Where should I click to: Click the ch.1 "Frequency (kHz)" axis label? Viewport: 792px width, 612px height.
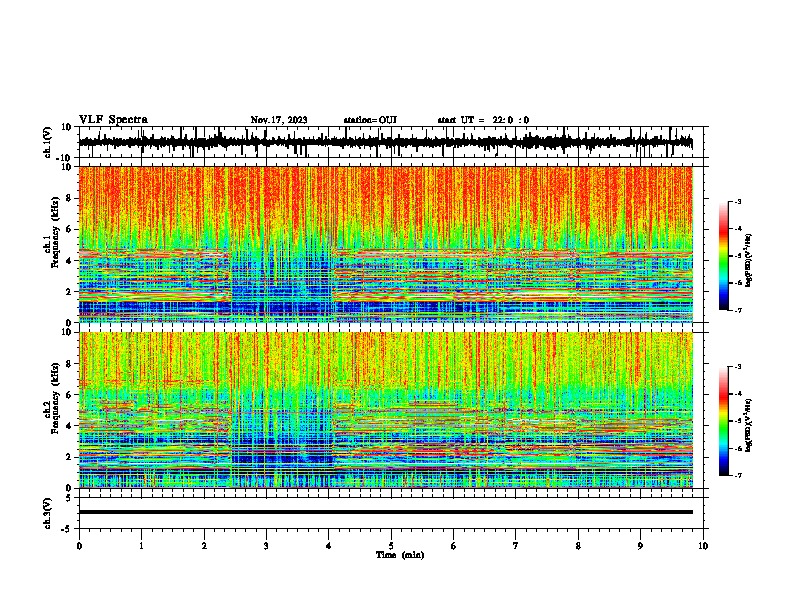[55, 233]
